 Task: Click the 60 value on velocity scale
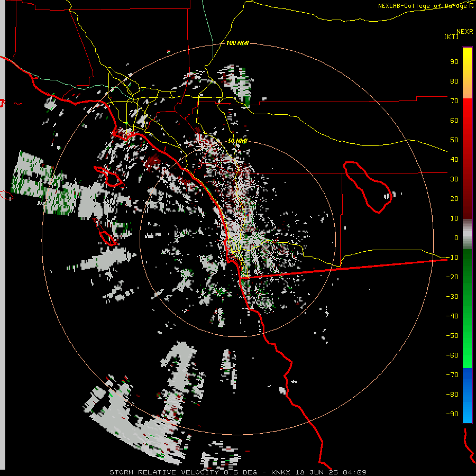point(454,120)
